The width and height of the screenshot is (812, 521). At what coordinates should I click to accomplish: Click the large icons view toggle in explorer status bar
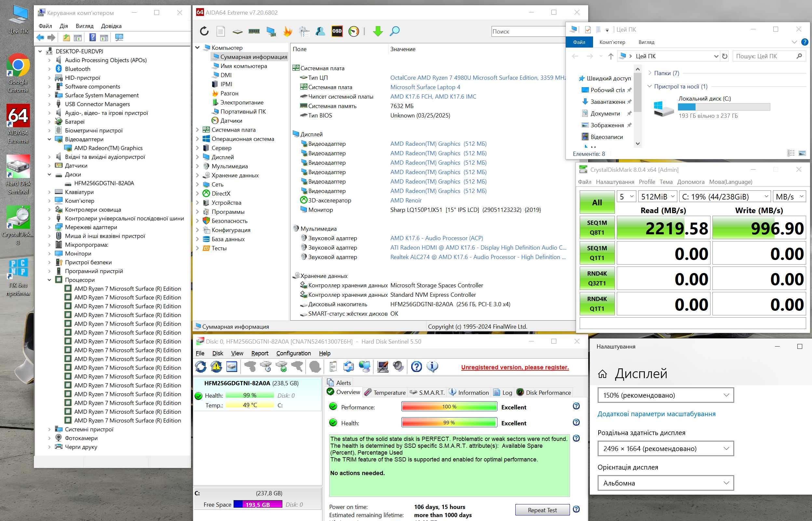802,154
